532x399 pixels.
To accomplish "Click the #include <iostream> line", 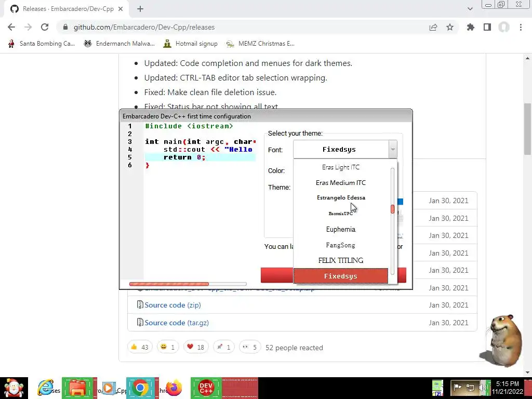I will click(x=189, y=126).
